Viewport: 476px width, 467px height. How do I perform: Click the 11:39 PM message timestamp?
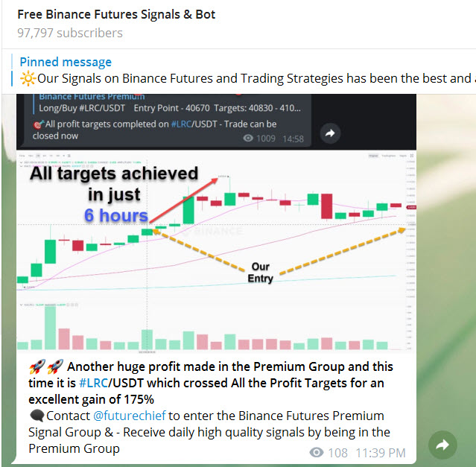(x=381, y=453)
